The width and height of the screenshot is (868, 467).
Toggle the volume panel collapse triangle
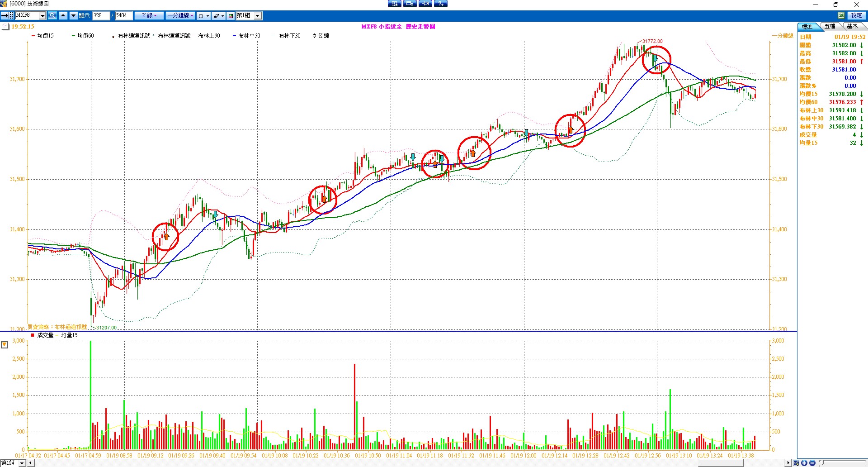(5, 345)
